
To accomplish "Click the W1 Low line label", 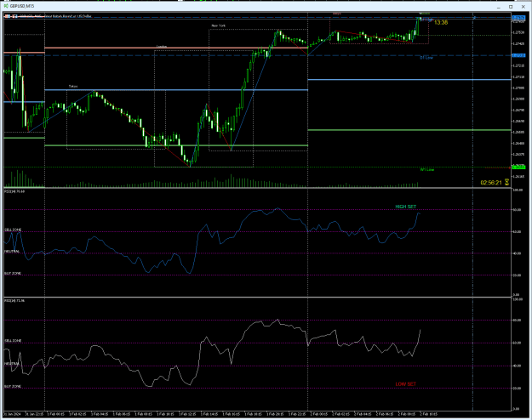I will click(x=427, y=169).
